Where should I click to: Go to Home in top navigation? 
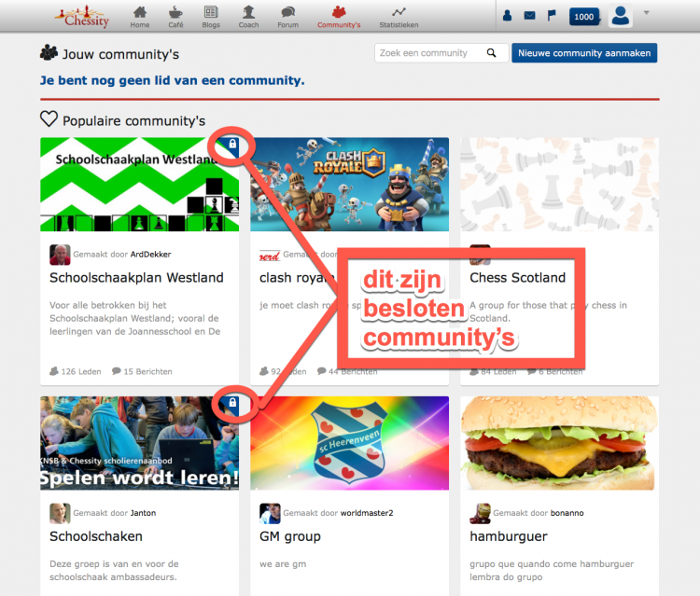140,17
